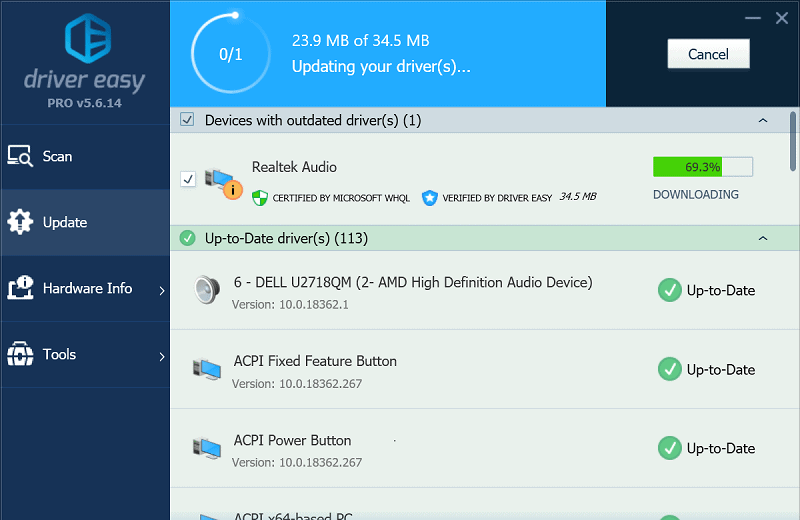Click the Scan magnifier icon in sidebar

pos(20,156)
